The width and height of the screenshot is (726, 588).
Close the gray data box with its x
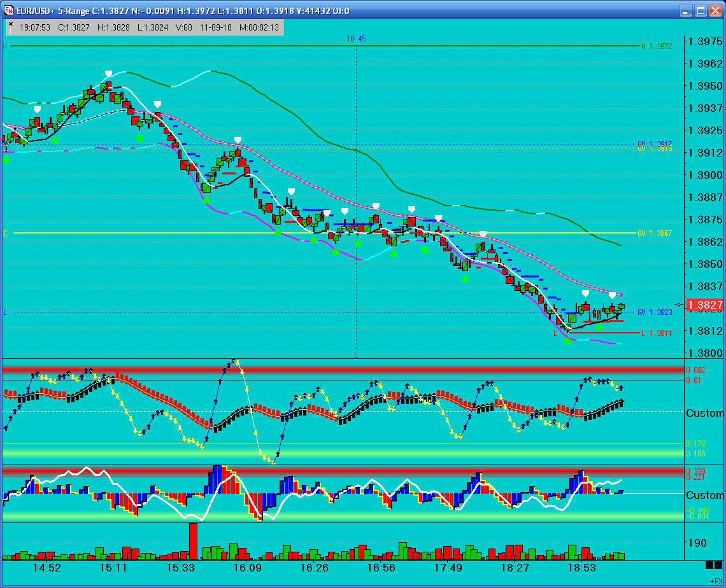pos(11,24)
